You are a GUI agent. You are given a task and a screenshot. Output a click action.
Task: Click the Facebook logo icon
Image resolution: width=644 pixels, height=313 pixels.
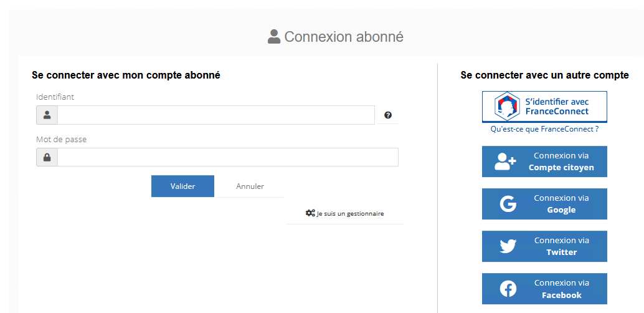click(x=508, y=289)
